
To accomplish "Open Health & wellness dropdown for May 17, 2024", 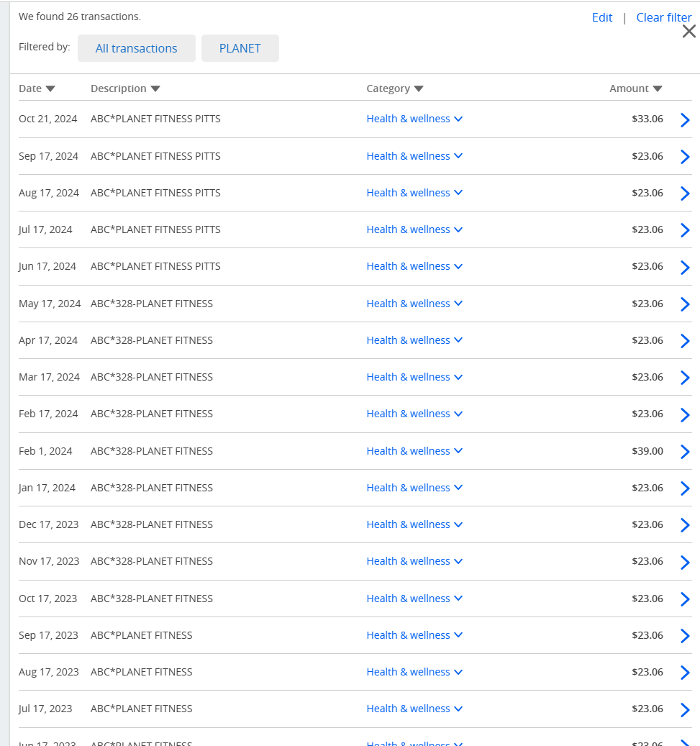I will [414, 304].
